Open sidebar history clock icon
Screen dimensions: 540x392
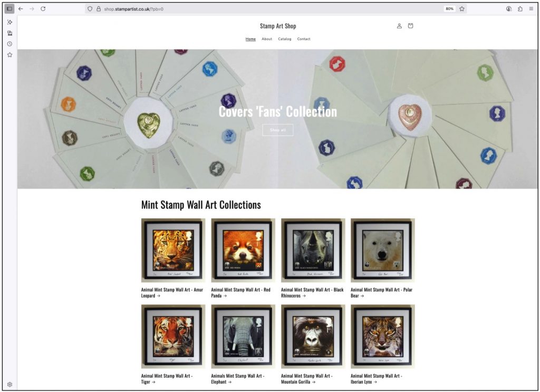(x=9, y=44)
